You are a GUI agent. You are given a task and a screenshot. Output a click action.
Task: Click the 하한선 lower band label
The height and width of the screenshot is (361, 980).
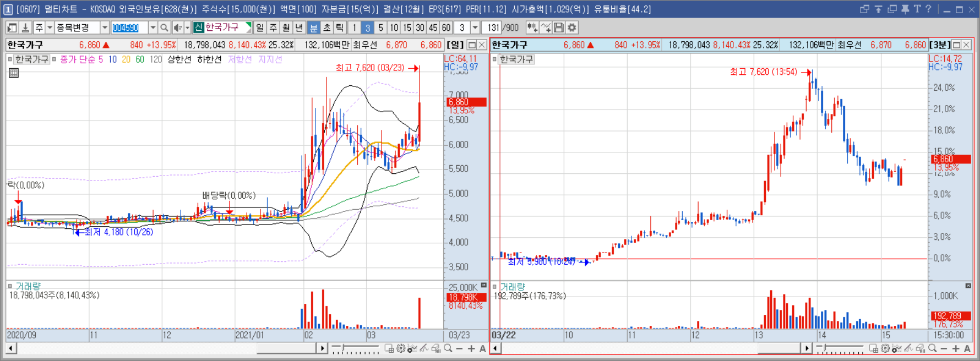209,59
